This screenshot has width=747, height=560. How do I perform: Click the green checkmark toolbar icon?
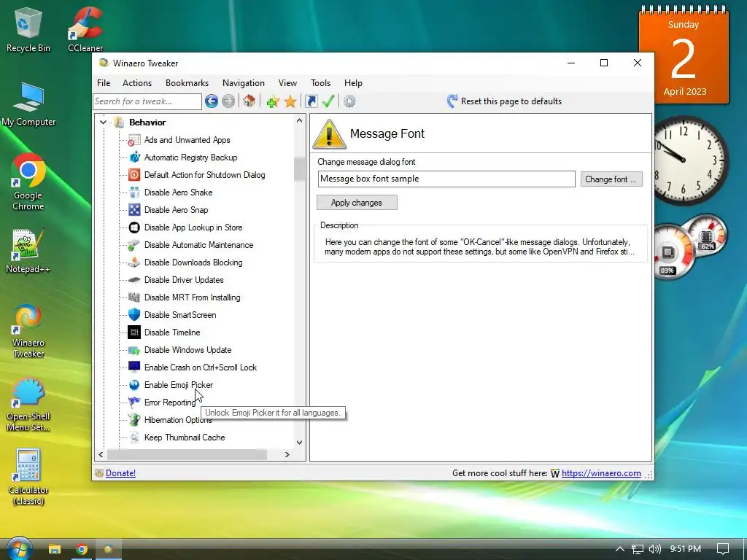coord(328,101)
